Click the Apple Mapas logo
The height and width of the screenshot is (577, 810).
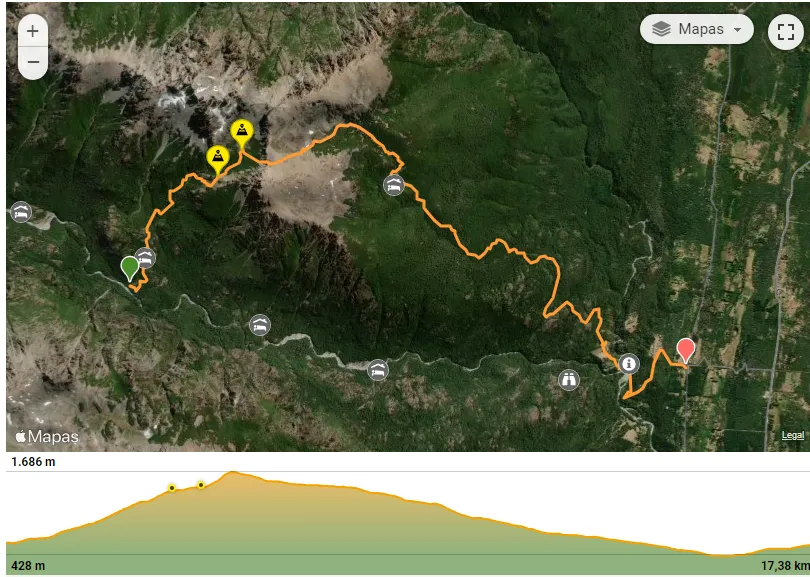[47, 437]
